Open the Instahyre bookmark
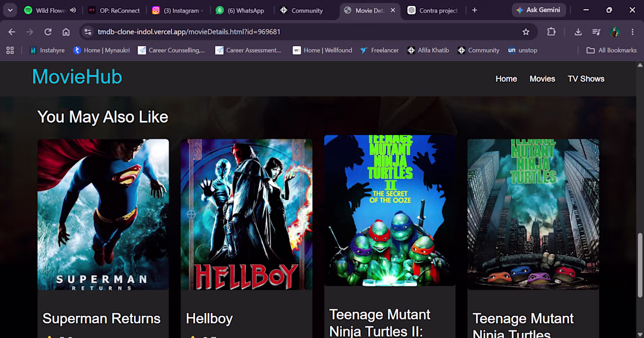 pos(47,50)
